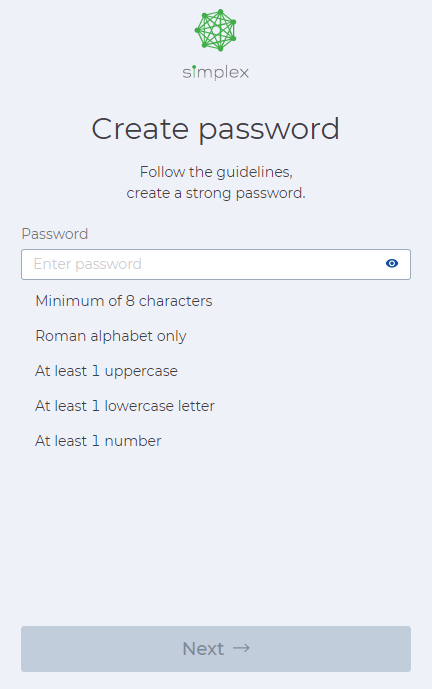Click the word characters in first guideline
The width and height of the screenshot is (432, 689).
[175, 301]
